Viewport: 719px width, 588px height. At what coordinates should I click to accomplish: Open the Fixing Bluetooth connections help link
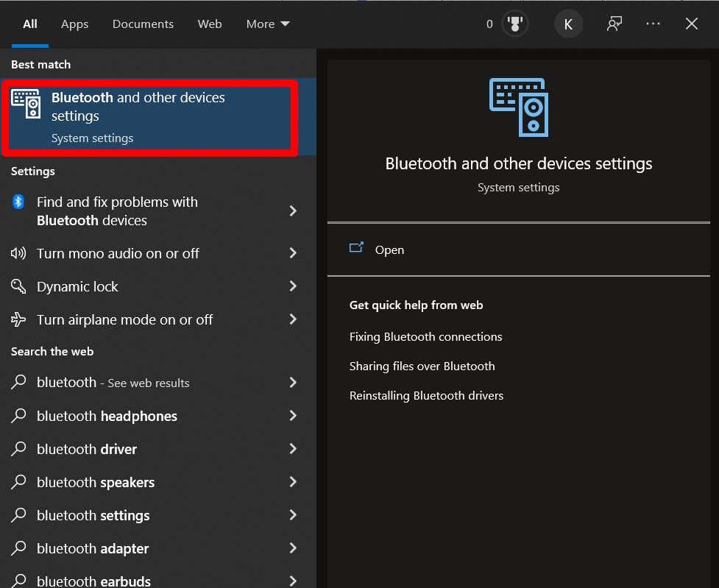click(425, 337)
